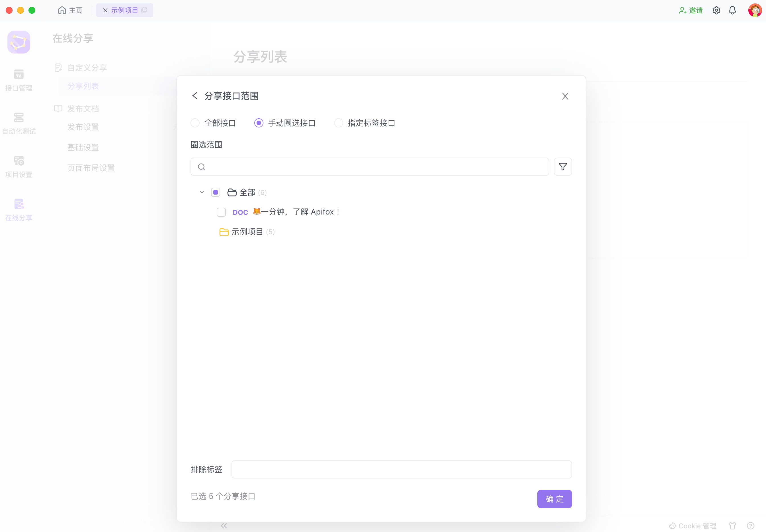The width and height of the screenshot is (766, 532).
Task: Open 示例项目 in new window icon
Action: (x=144, y=10)
